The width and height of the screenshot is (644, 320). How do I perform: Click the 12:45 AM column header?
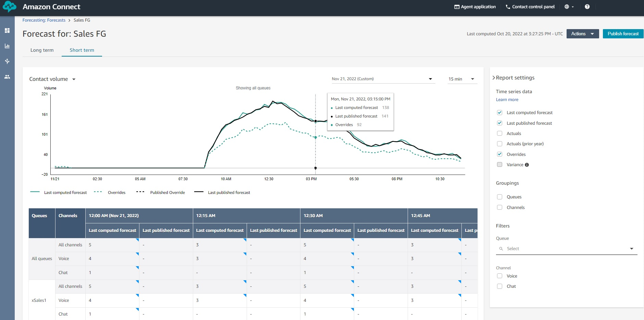coord(443,216)
